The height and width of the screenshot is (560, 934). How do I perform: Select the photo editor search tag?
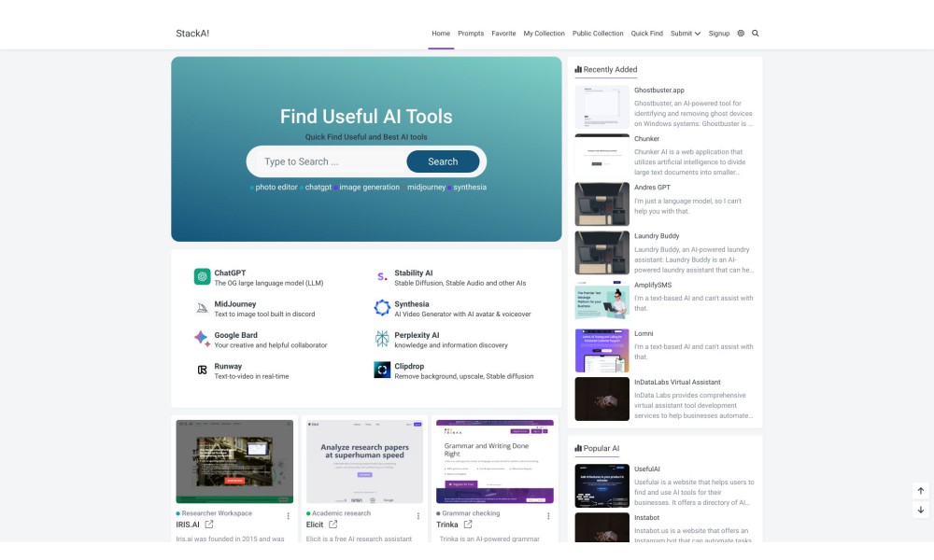pos(276,187)
